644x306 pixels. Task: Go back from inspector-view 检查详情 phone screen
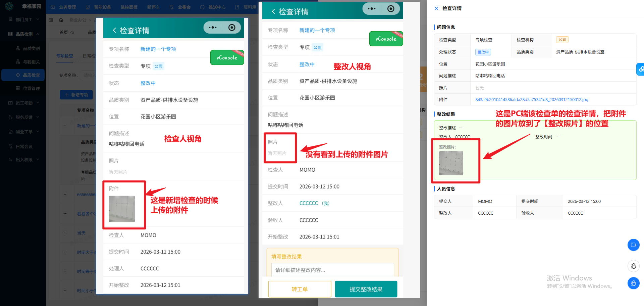coord(114,31)
